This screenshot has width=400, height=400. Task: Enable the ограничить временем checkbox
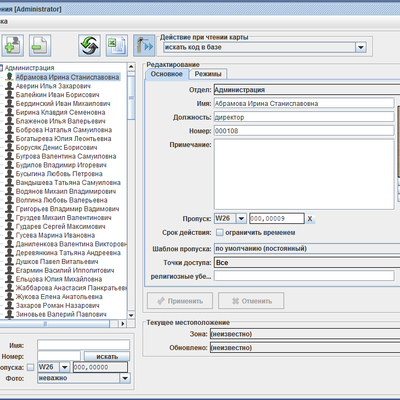tap(220, 232)
